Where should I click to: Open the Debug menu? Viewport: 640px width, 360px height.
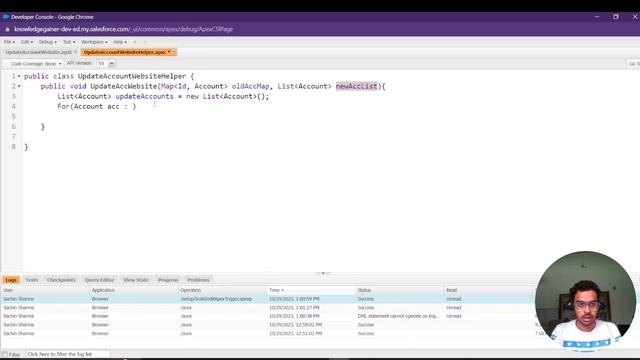click(47, 42)
